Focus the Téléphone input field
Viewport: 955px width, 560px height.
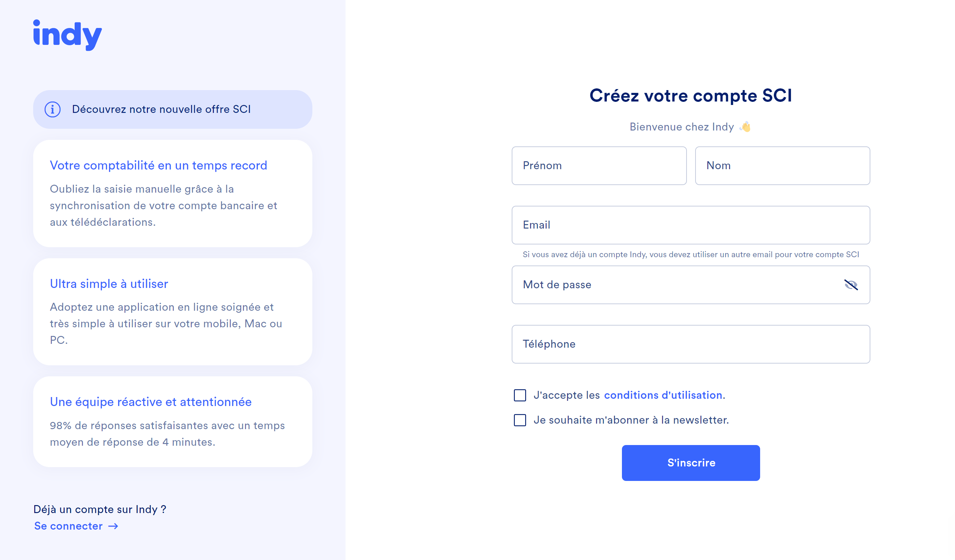pos(690,344)
